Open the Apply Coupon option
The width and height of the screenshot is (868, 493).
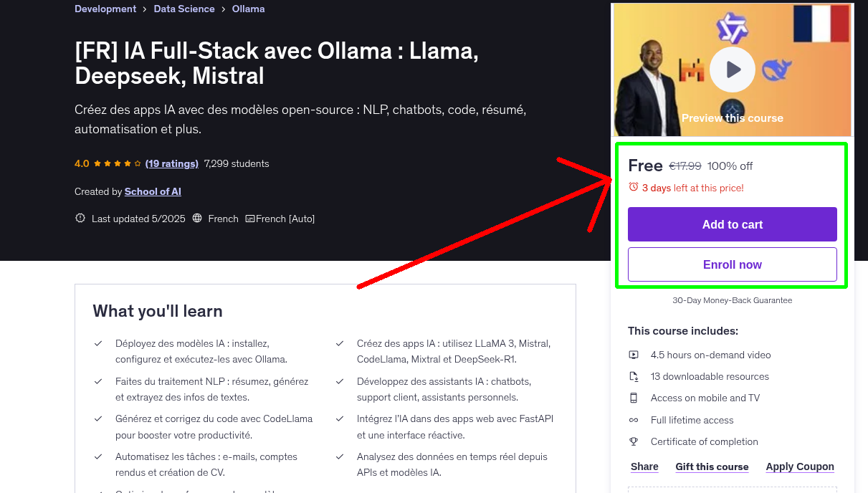click(800, 466)
